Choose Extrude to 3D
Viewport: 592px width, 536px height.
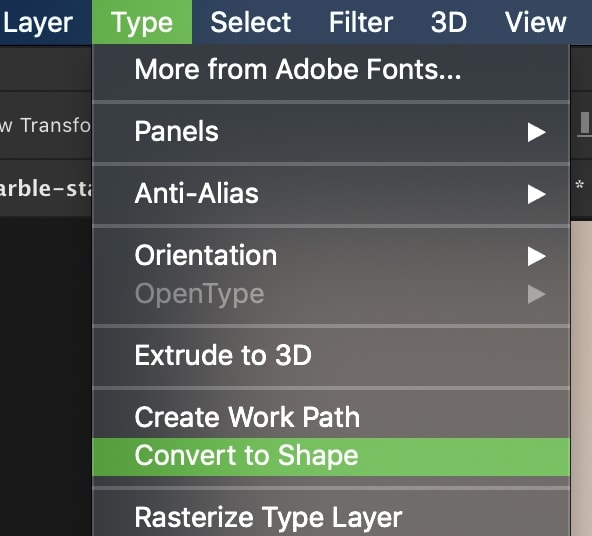pos(331,356)
